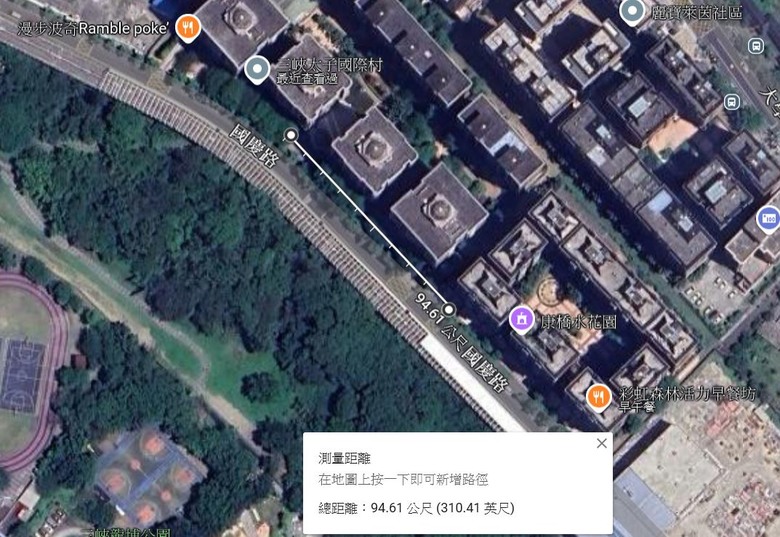Select the upper bus stop icon
Viewport: 780px width, 537px height.
(x=756, y=46)
